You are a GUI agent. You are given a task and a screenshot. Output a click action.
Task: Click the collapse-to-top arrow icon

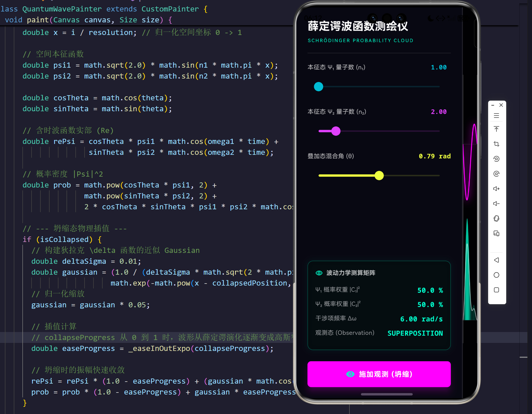click(497, 129)
